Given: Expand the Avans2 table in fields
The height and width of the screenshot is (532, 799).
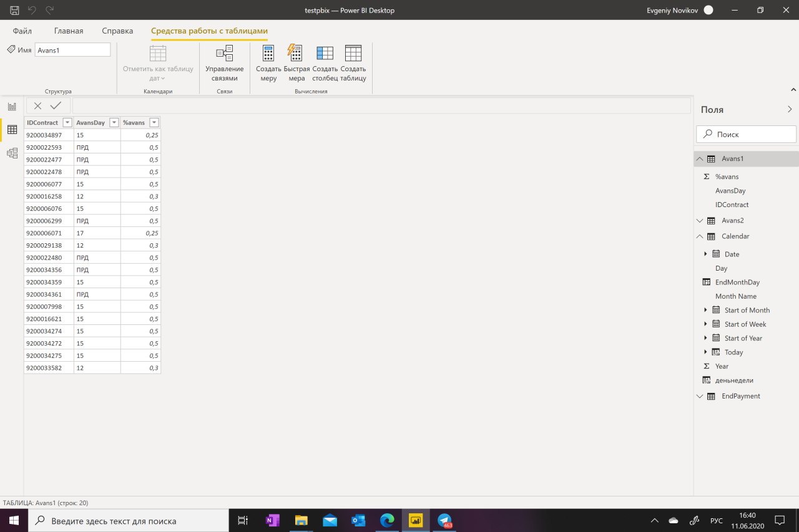Looking at the screenshot, I should pyautogui.click(x=699, y=221).
